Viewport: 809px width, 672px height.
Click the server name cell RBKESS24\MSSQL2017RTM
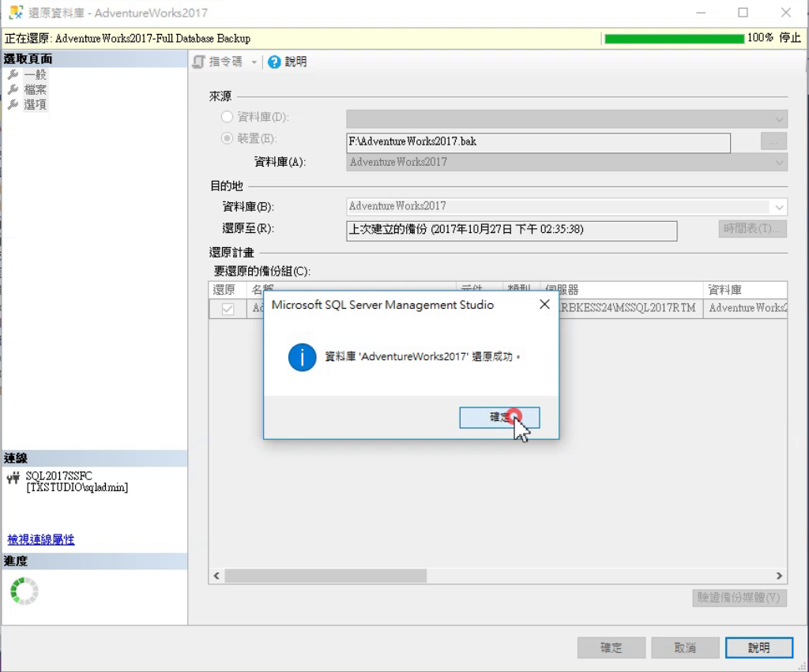pos(630,309)
